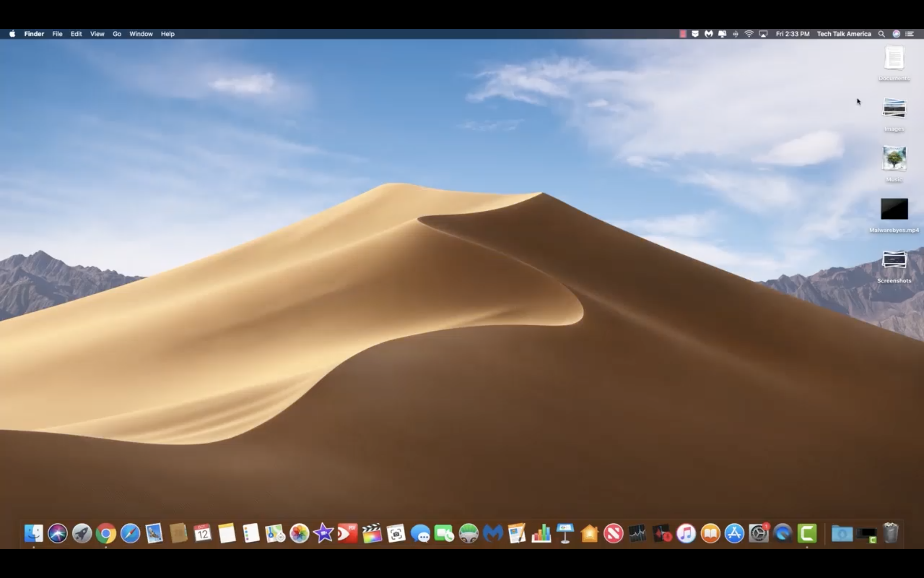924x578 pixels.
Task: Open Messages app in Dock
Action: click(x=420, y=533)
